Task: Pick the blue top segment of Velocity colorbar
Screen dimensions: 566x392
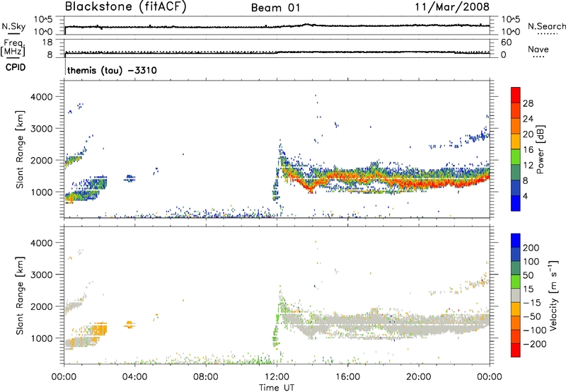Action: pos(516,241)
